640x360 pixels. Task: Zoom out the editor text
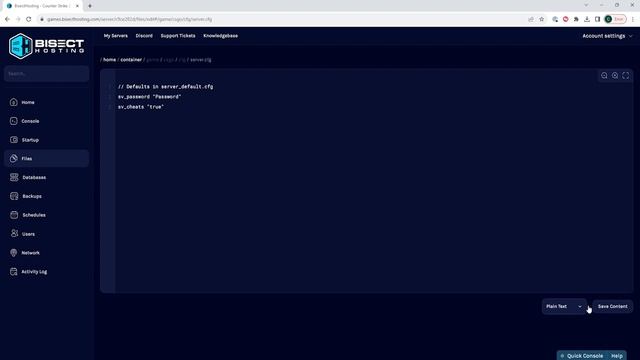(604, 76)
